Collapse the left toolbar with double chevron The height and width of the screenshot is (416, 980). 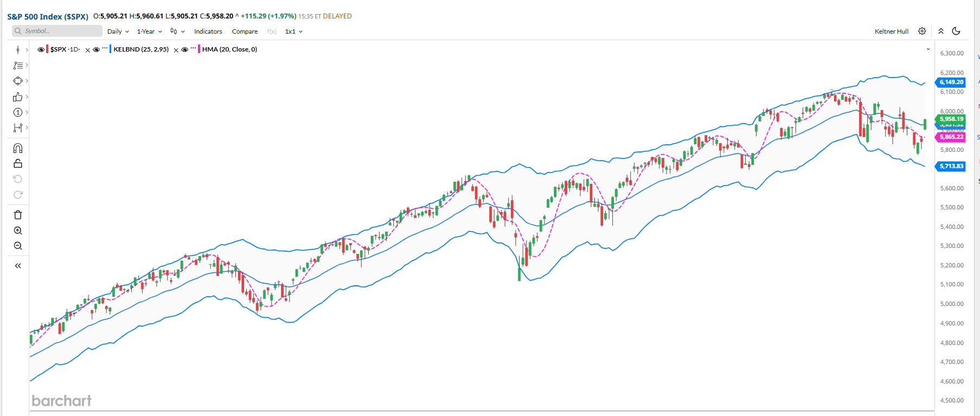(x=18, y=266)
